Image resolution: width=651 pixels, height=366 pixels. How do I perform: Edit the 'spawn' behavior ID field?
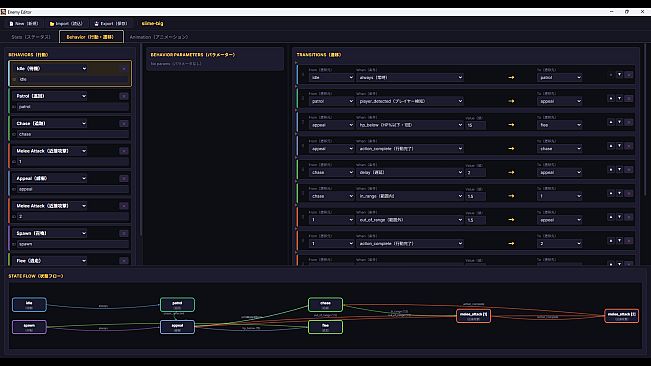click(x=73, y=244)
